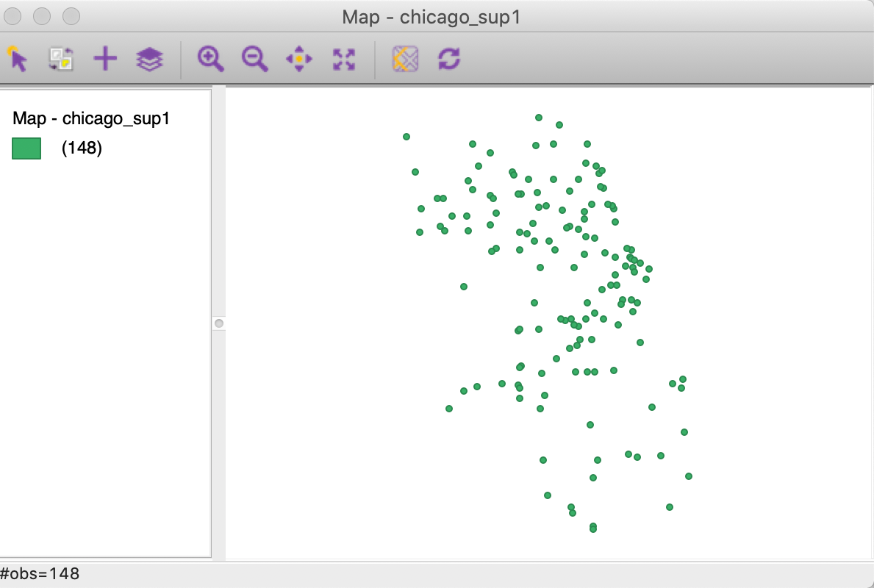Click the legend panel splitter handle

click(x=219, y=323)
